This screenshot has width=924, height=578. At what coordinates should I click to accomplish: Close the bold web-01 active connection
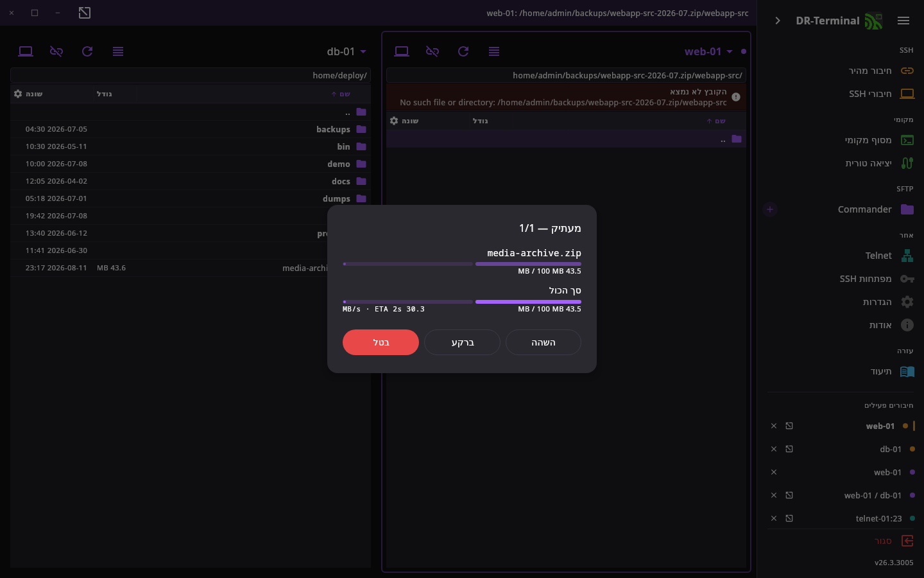[774, 426]
